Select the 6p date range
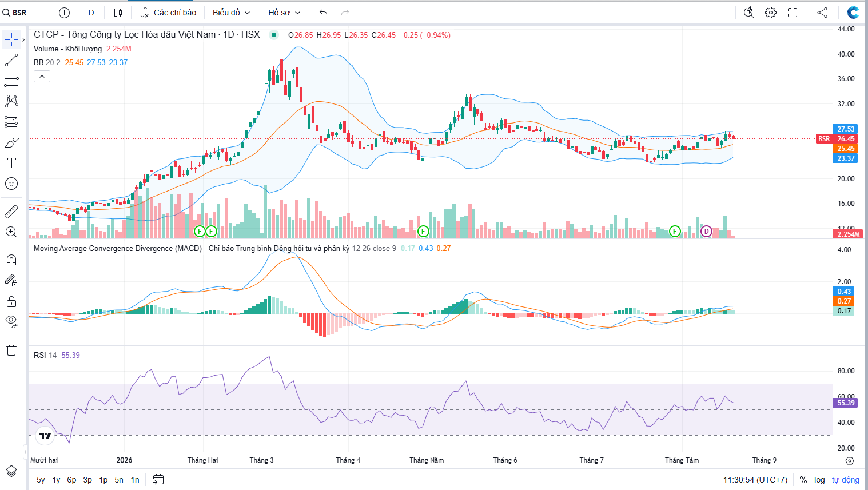 point(71,480)
